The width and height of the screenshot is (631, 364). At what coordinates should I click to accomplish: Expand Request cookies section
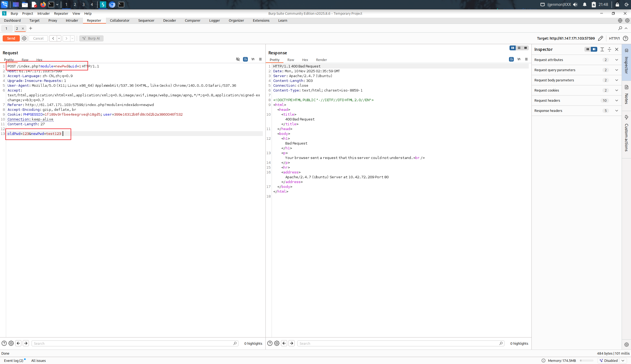tap(617, 90)
